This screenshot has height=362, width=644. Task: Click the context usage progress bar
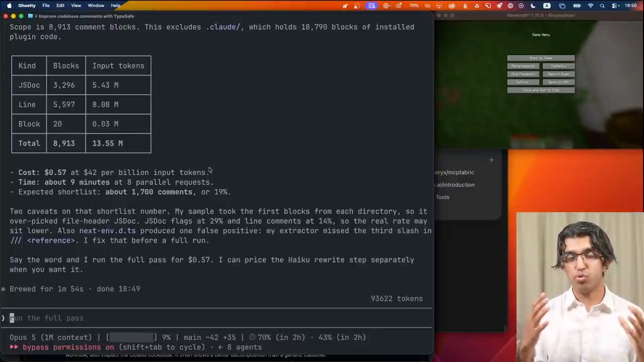(132, 337)
